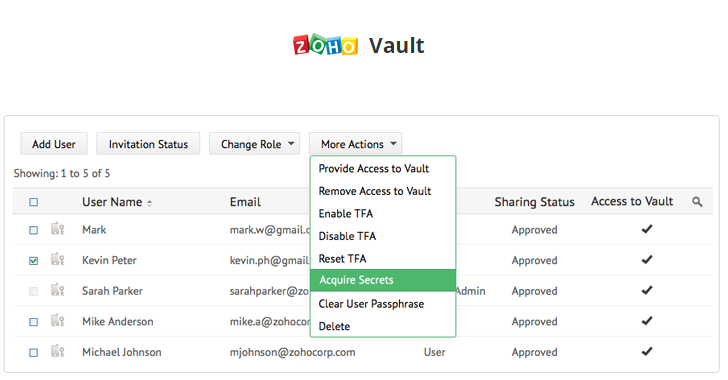Collapse the More Actions dropdown
The height and width of the screenshot is (380, 728).
pyautogui.click(x=356, y=144)
